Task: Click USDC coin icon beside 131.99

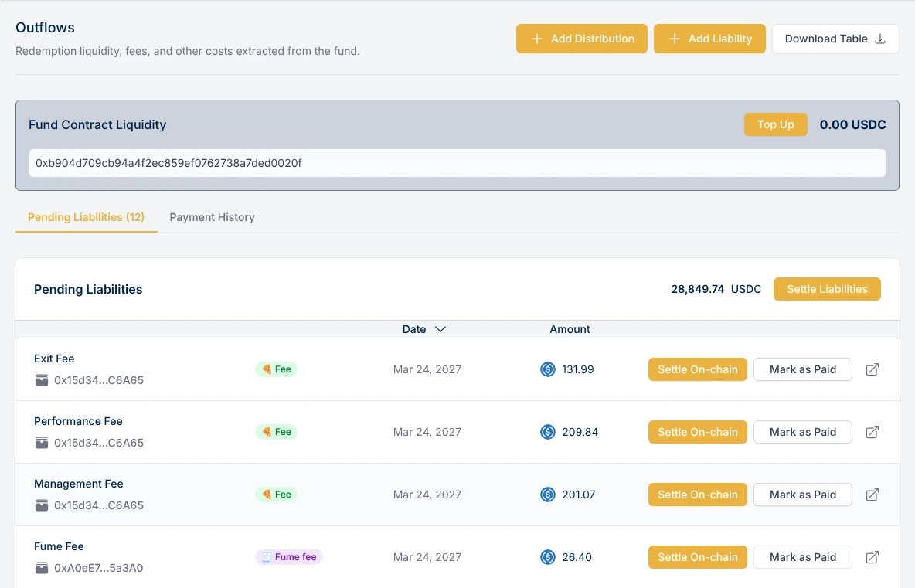Action: tap(547, 369)
